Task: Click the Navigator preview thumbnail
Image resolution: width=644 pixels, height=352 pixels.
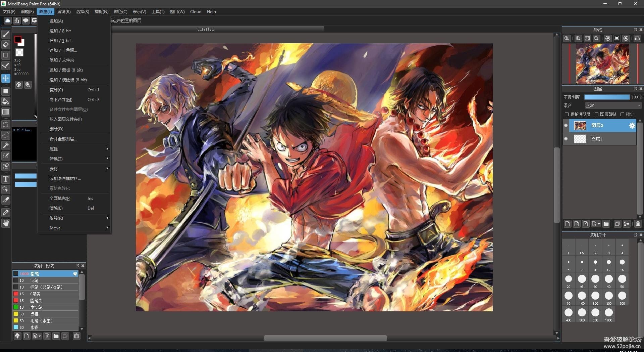Action: click(602, 64)
